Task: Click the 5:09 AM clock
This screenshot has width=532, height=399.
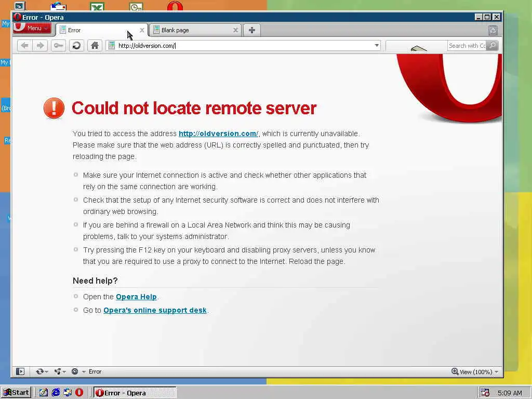Action: tap(510, 393)
